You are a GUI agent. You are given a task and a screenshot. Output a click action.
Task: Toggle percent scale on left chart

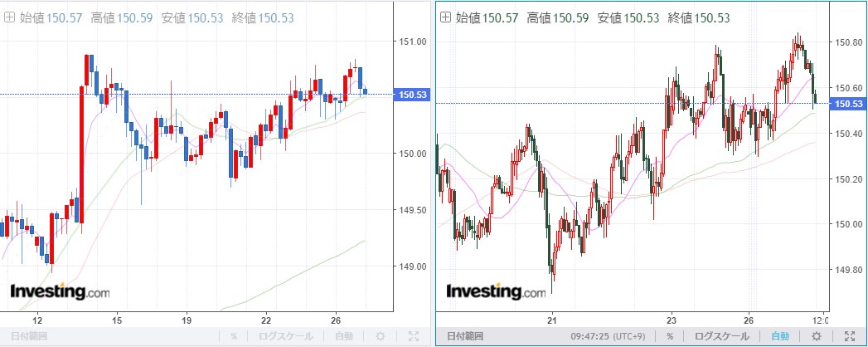click(234, 336)
